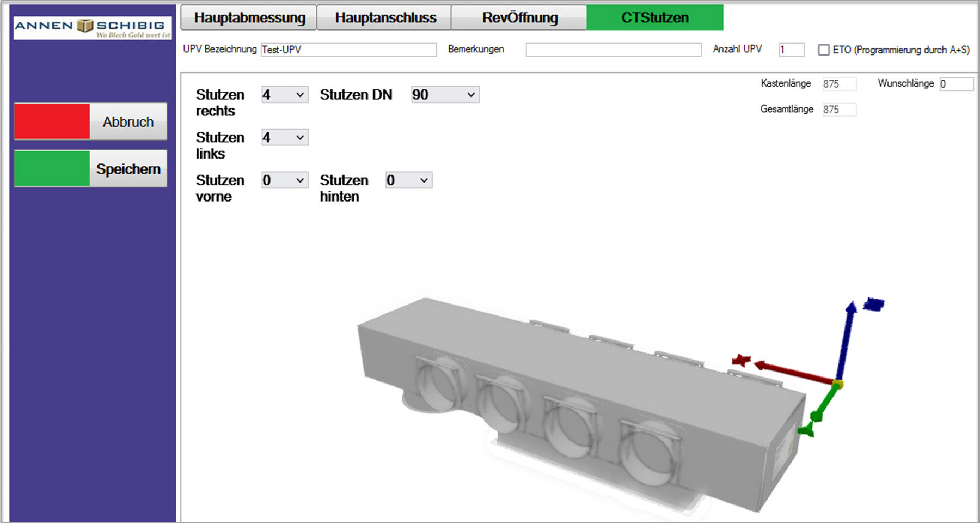Expand the Stutzen links dropdown
980x523 pixels.
[x=285, y=137]
